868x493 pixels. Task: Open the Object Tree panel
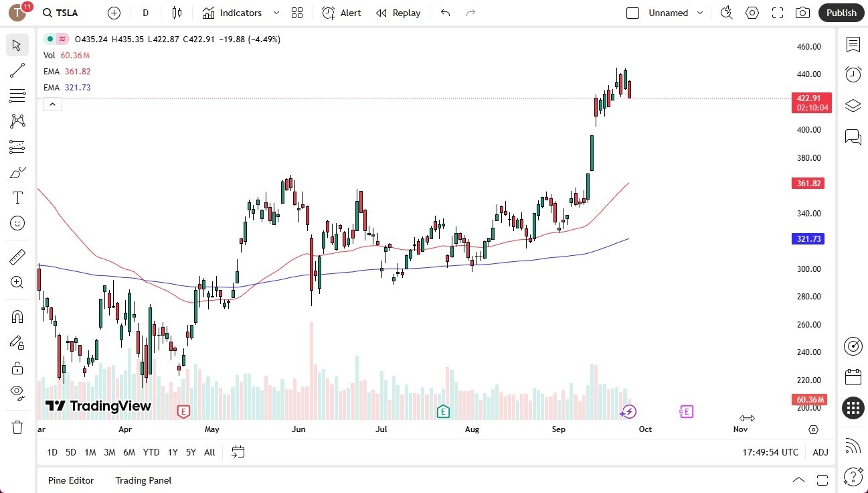853,105
